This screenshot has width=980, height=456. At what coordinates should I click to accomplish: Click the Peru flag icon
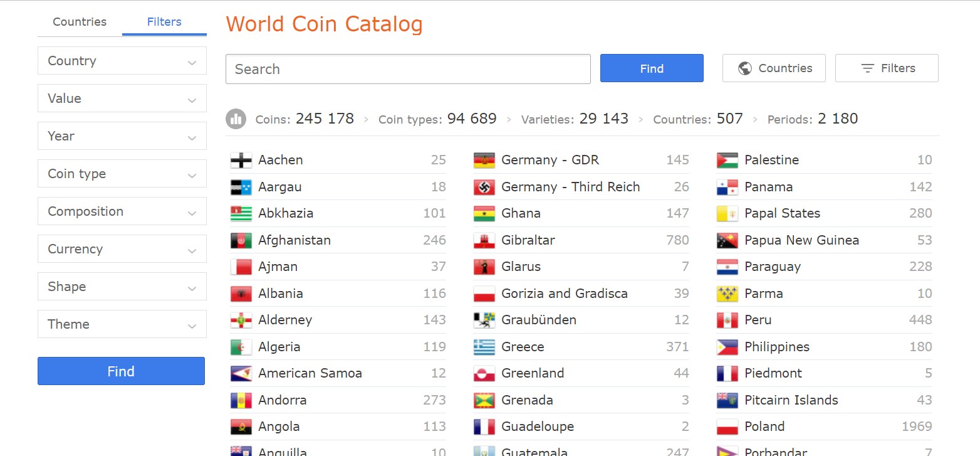pyautogui.click(x=727, y=320)
